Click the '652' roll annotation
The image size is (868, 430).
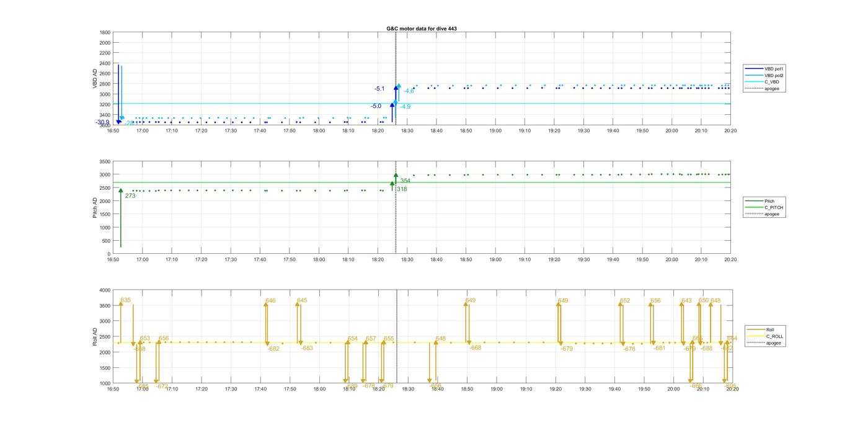625,301
